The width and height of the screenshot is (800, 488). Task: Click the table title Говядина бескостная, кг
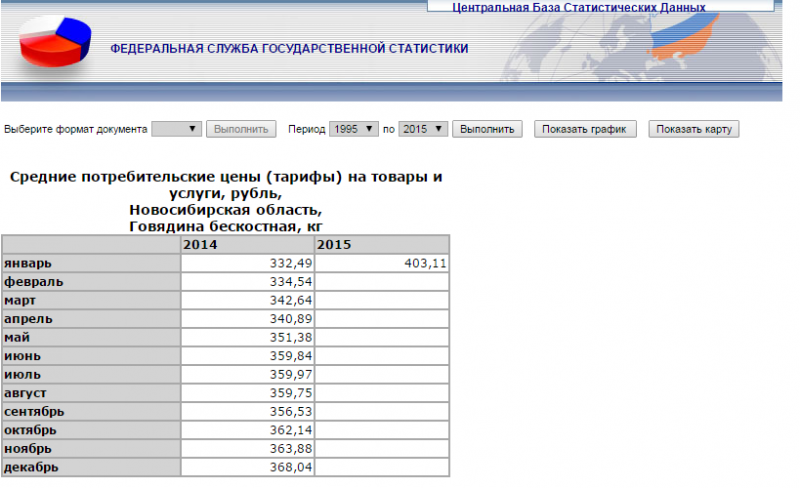(x=226, y=226)
